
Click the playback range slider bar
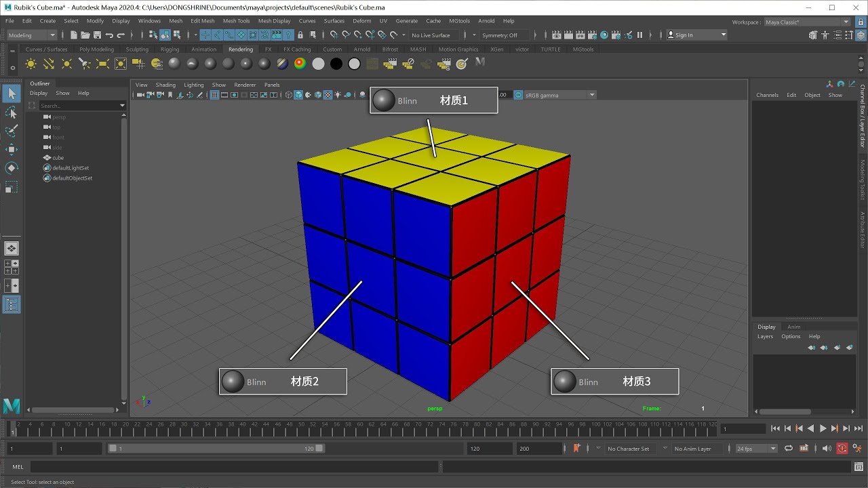pos(216,449)
